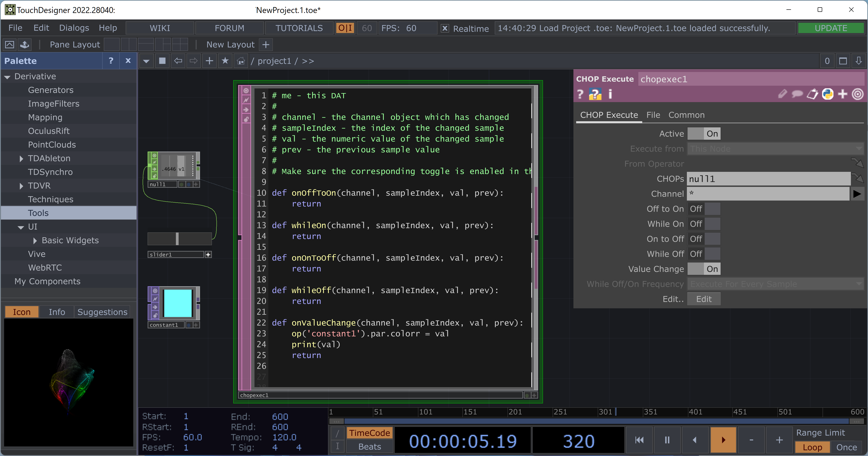Click the bookmark star icon in path bar
The height and width of the screenshot is (456, 868).
pos(225,61)
